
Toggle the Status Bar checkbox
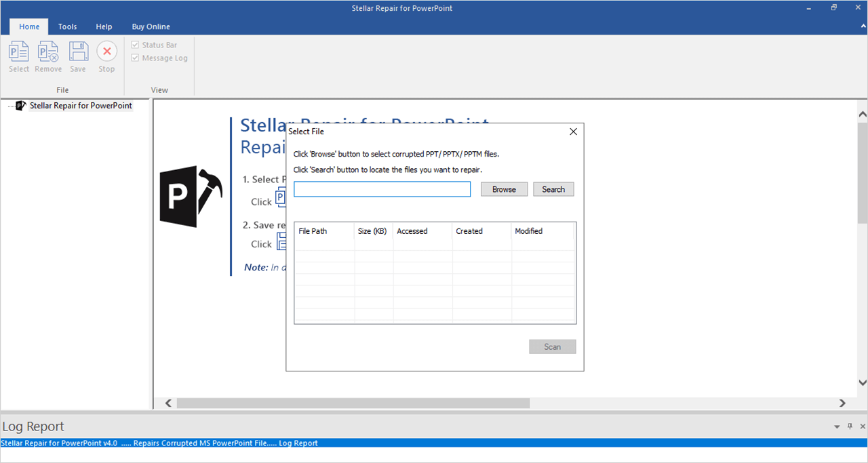(x=135, y=45)
